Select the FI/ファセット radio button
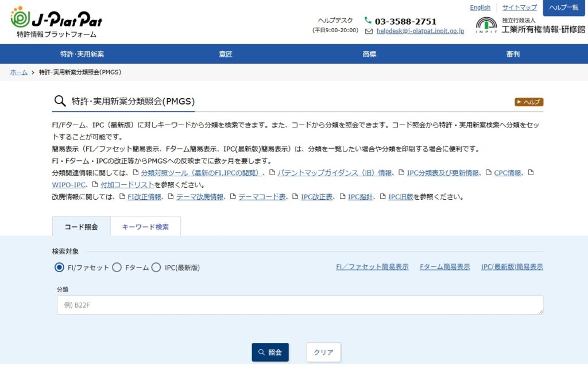The width and height of the screenshot is (588, 387). [x=59, y=268]
